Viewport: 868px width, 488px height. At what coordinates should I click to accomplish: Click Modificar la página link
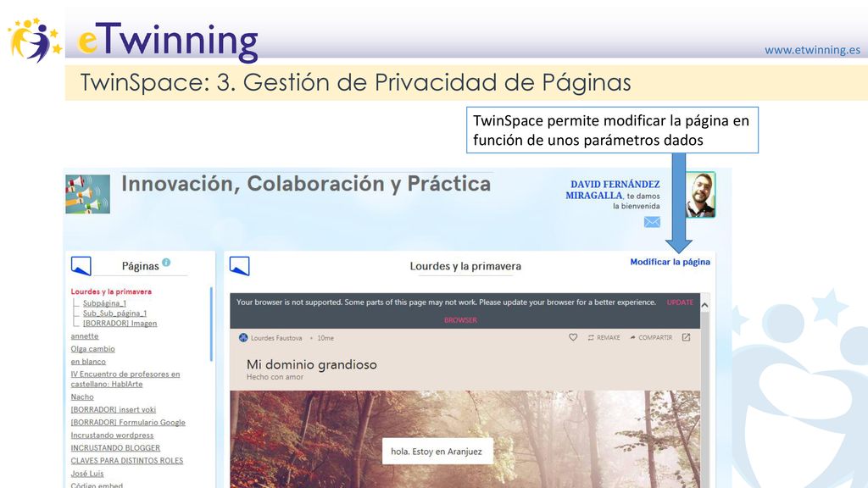point(670,262)
